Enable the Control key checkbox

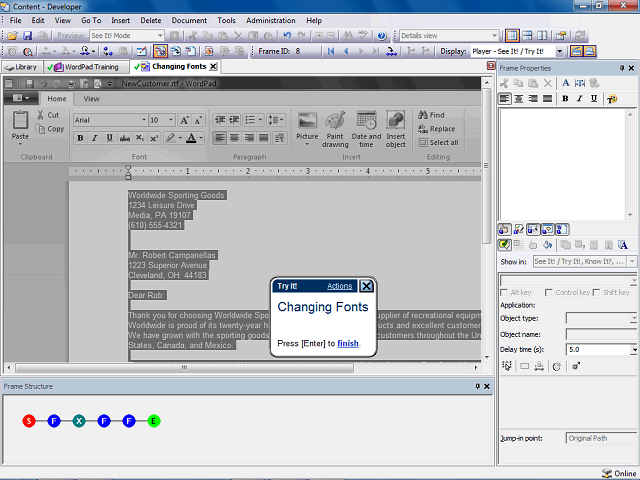click(x=548, y=292)
